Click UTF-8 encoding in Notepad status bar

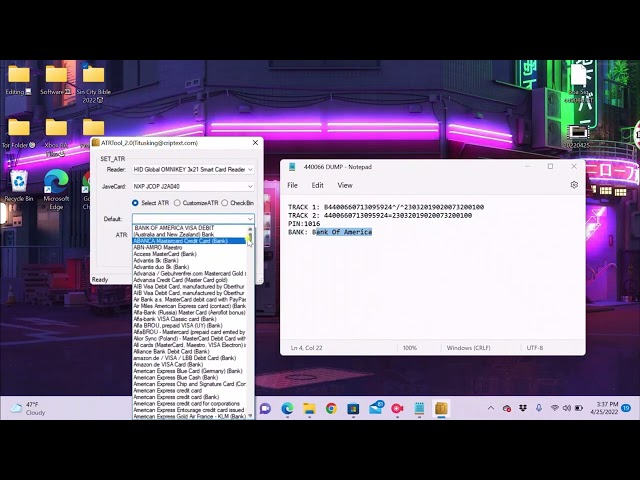535,348
